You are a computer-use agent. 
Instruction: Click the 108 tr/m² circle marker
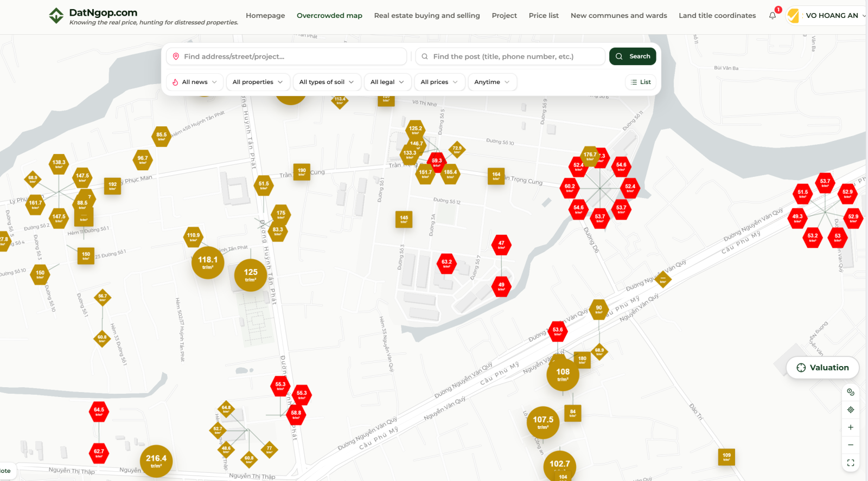click(563, 375)
